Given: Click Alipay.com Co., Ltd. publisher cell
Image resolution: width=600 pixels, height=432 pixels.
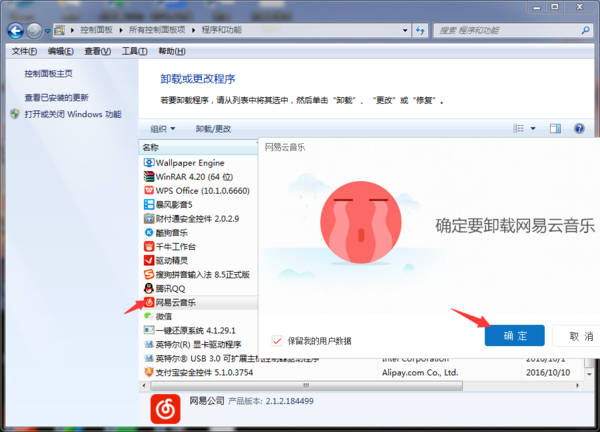Looking at the screenshot, I should coord(420,372).
